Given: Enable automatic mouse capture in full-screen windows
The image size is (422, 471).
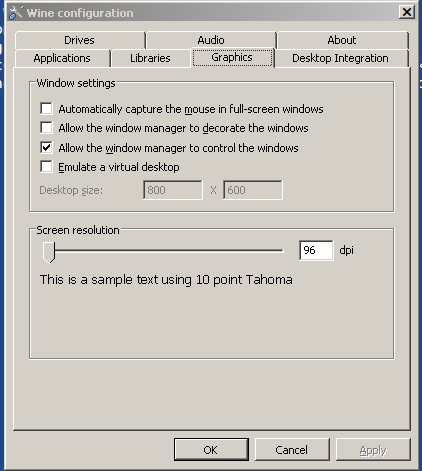Looking at the screenshot, I should pos(46,108).
